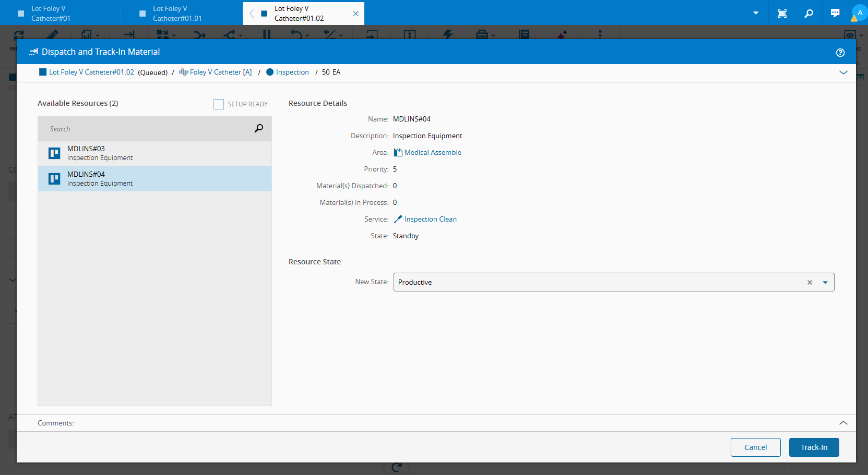Open the chat messages icon
This screenshot has width=868, height=475.
coord(835,13)
